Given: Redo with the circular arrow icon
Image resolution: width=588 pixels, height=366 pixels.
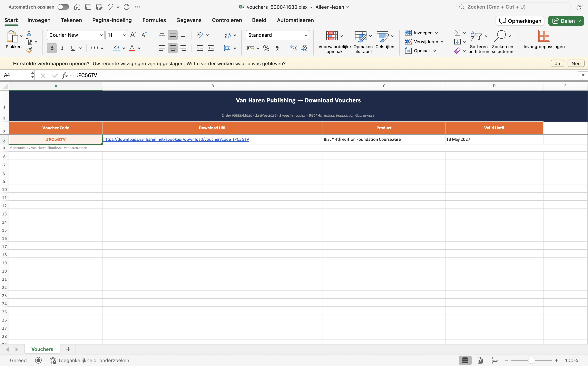Looking at the screenshot, I should click(x=127, y=7).
